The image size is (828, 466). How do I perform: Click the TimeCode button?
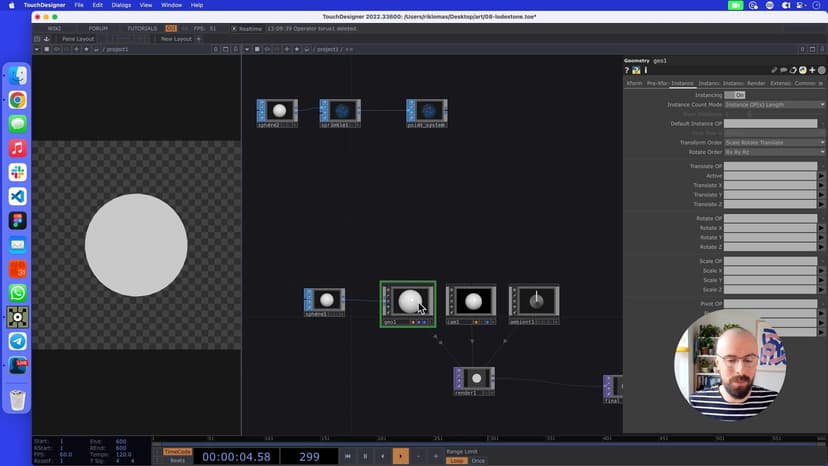tap(177, 451)
